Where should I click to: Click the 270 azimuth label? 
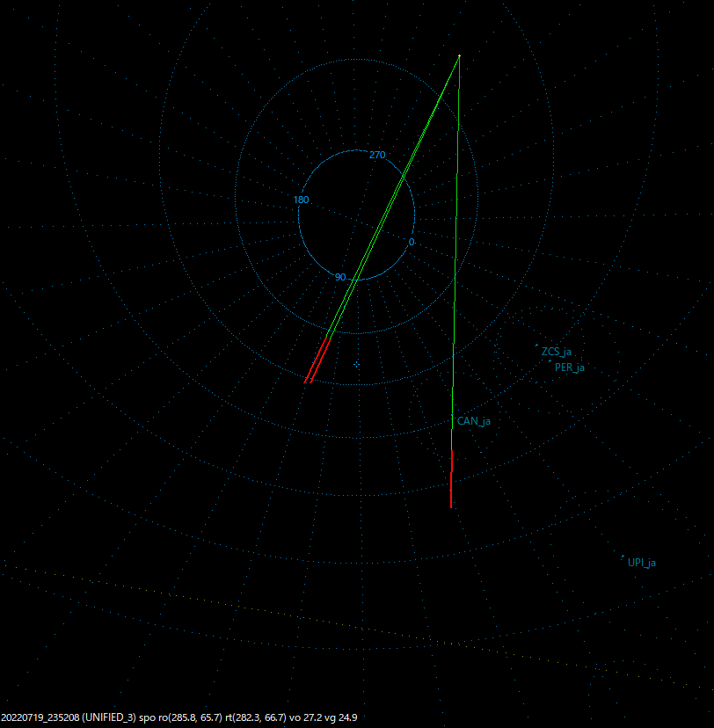[378, 155]
